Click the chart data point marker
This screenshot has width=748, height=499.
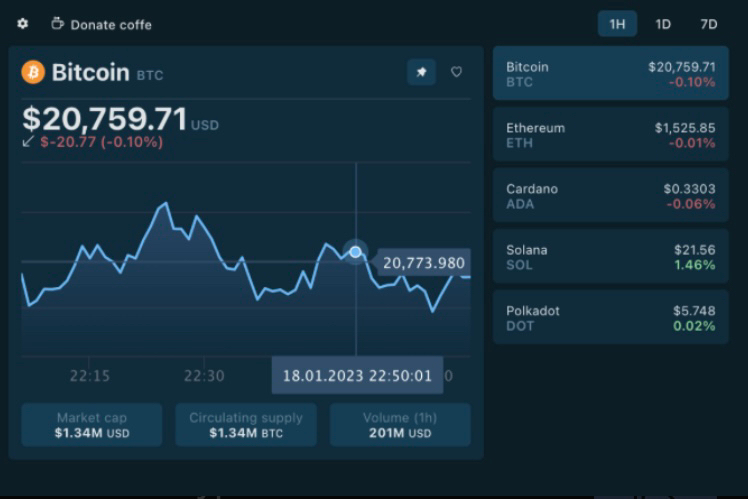pos(355,252)
